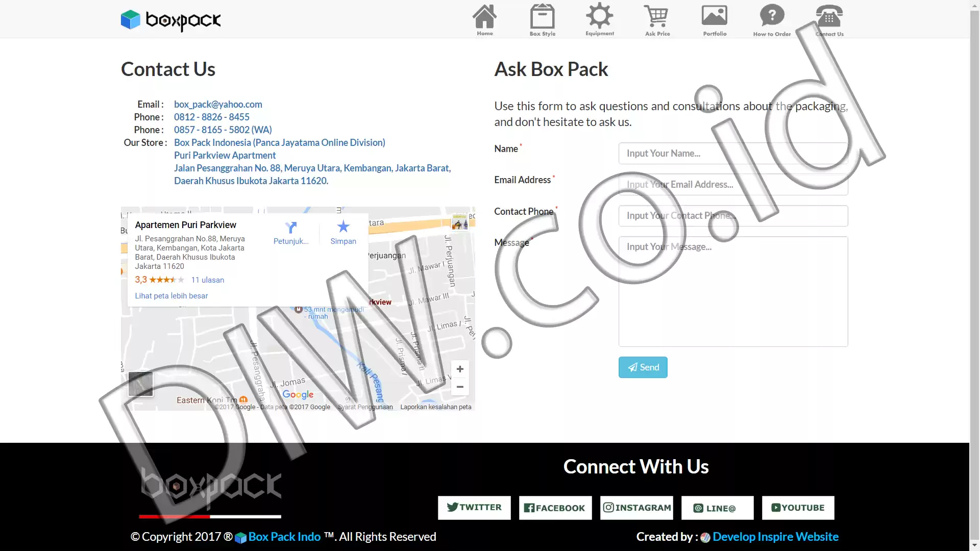Screen dimensions: 980x551
Task: Click the Send button
Action: point(643,367)
